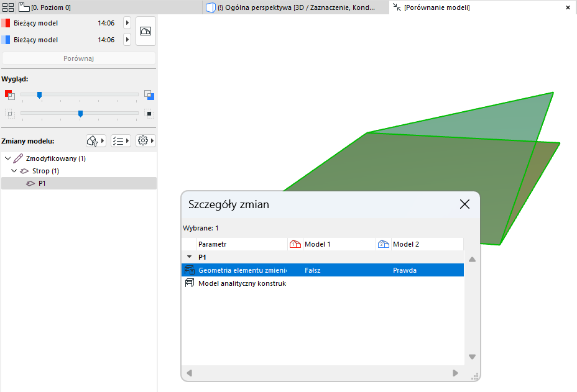This screenshot has width=577, height=392.
Task: Click the slab icon next to Strop
Action: point(24,171)
